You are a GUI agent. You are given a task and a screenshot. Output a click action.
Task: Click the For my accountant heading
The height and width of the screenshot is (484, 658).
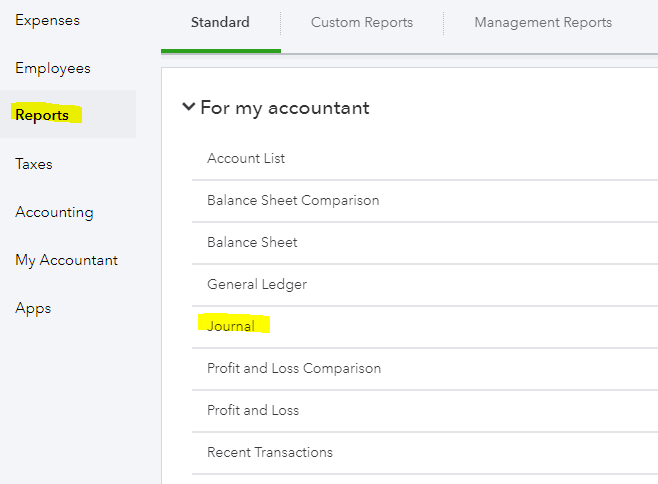tap(285, 107)
